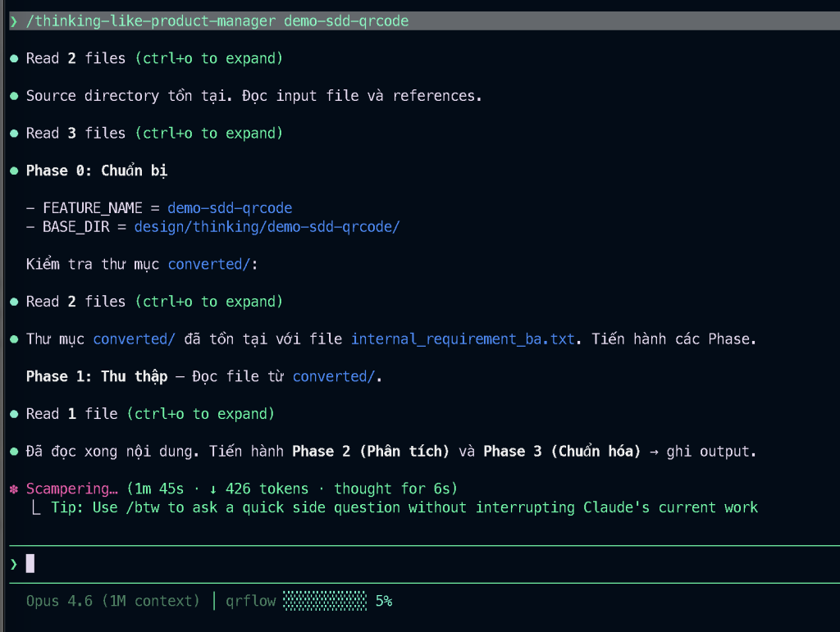The width and height of the screenshot is (840, 632).
Task: Click the 5% context usage indicator
Action: click(384, 601)
